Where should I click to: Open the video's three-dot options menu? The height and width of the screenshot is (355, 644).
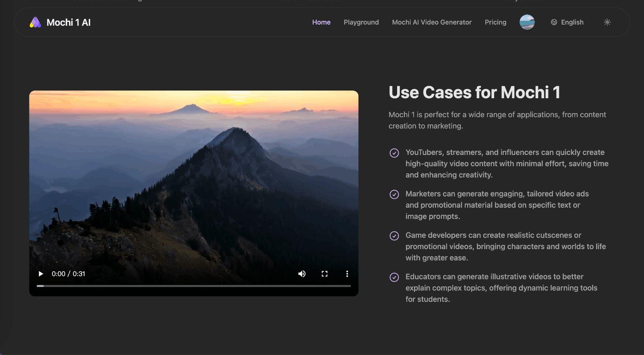[x=347, y=274]
